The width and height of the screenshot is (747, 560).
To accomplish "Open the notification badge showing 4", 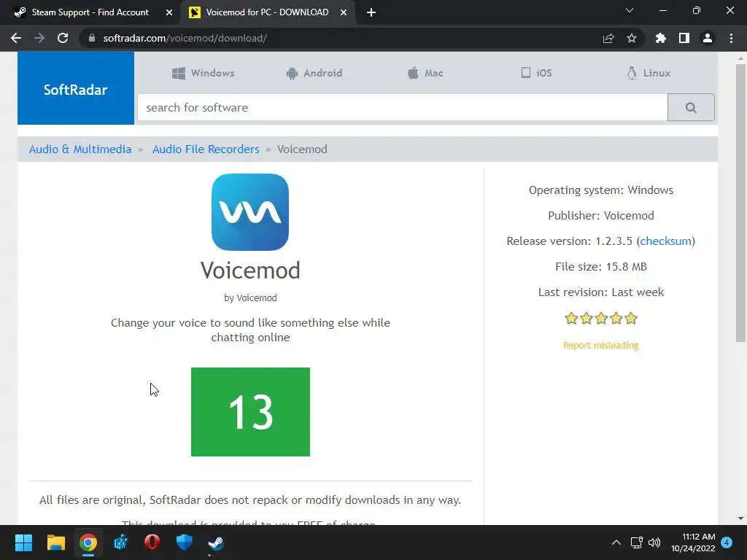I will coord(727,542).
